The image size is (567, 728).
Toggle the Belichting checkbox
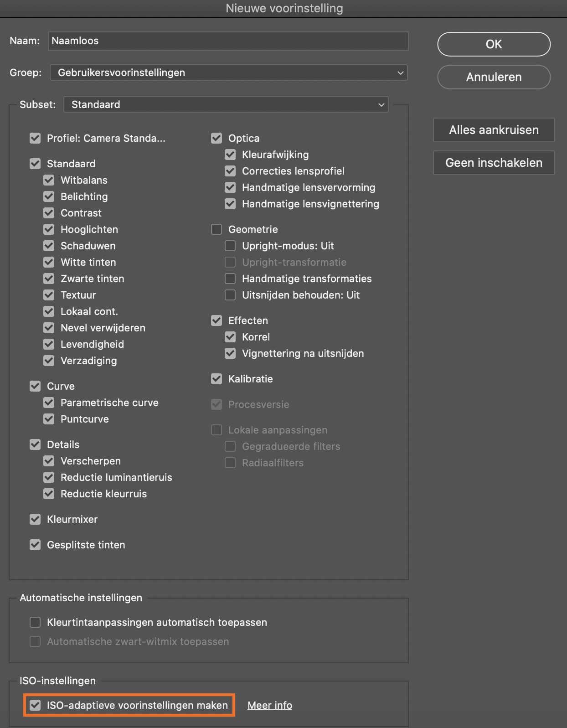point(49,196)
